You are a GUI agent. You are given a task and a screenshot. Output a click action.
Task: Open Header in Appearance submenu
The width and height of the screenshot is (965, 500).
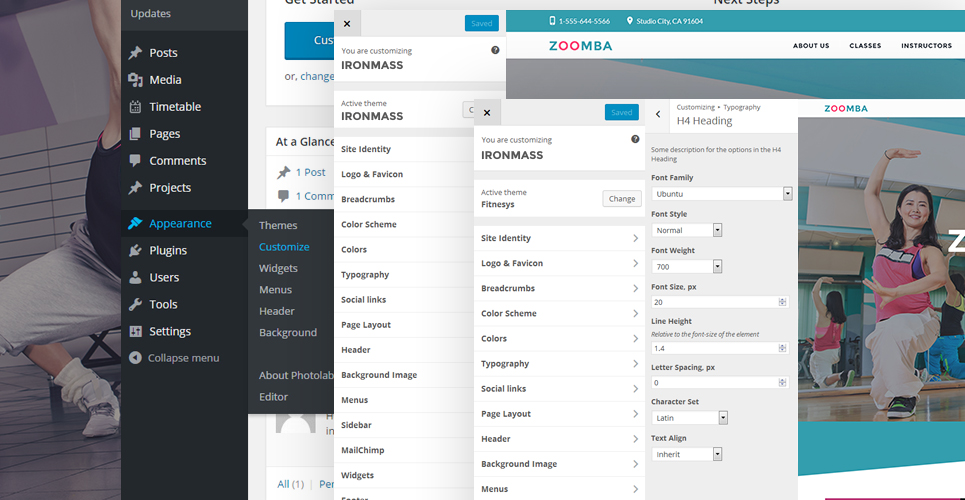coord(277,312)
